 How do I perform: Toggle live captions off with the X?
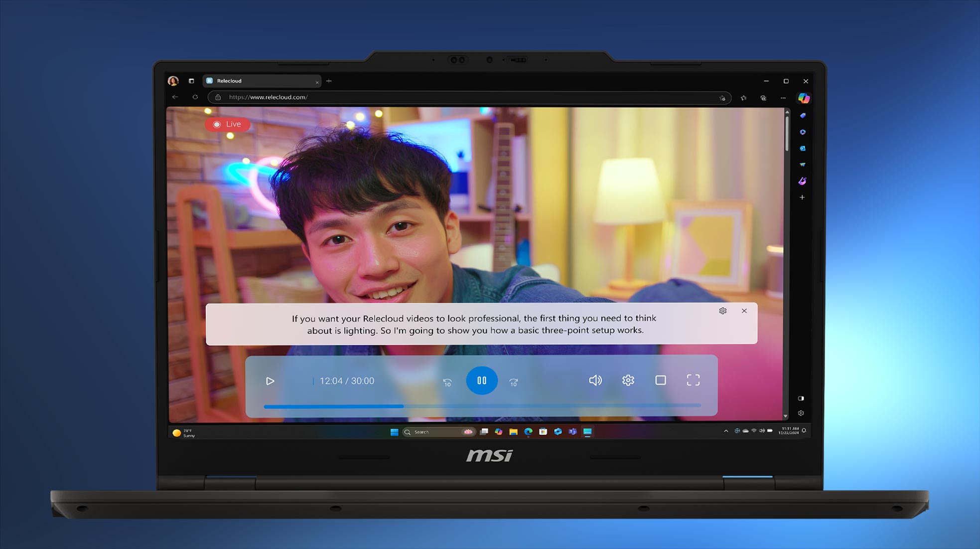pyautogui.click(x=744, y=311)
